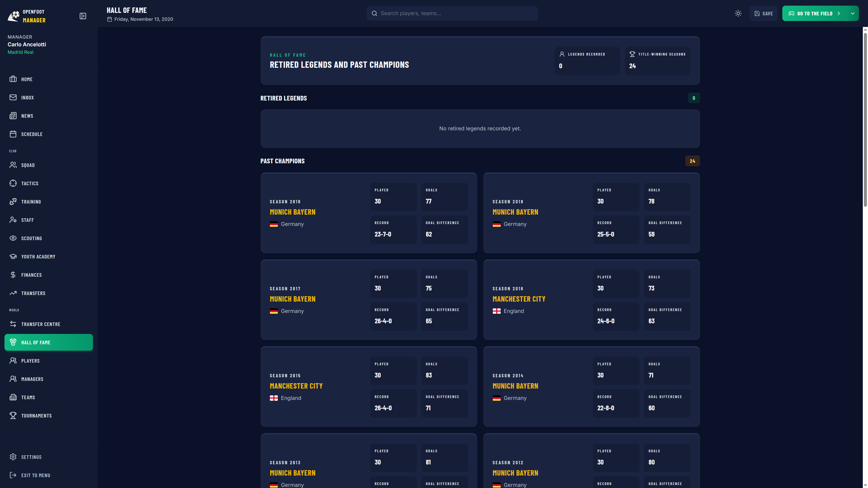Click the Finances dollar sign icon
This screenshot has width=868, height=488.
click(13, 275)
